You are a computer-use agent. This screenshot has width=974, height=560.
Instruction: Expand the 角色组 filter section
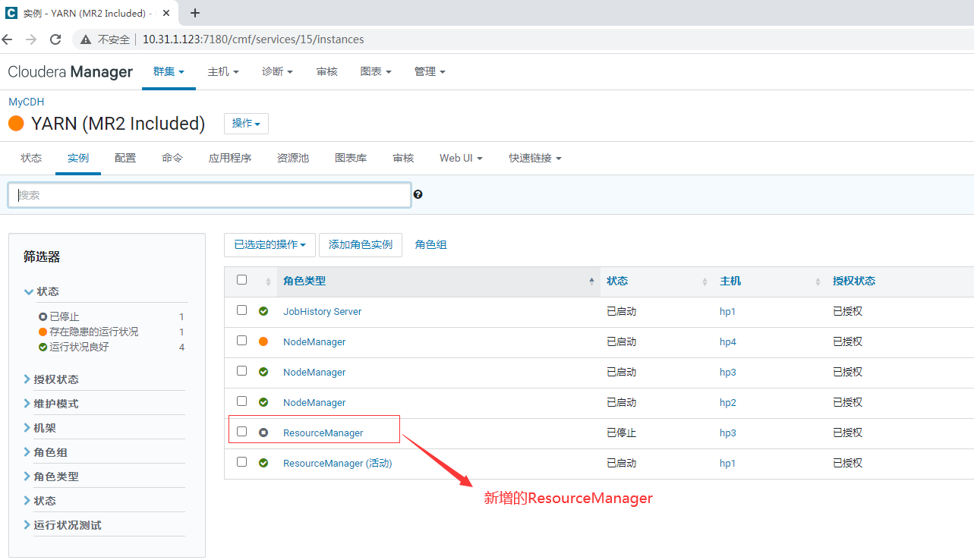(x=46, y=452)
